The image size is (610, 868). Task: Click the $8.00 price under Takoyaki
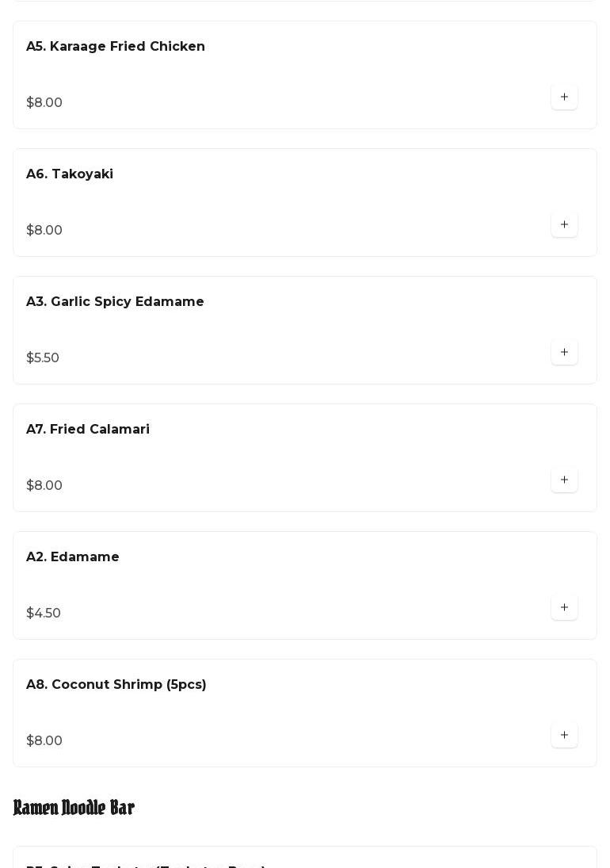[x=44, y=231]
